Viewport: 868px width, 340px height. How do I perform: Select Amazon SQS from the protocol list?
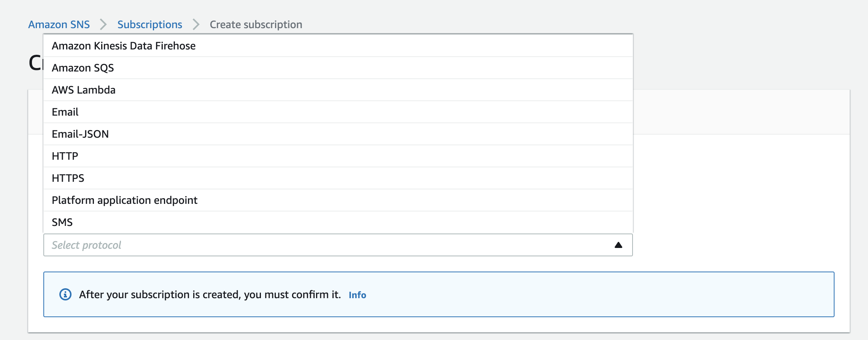(x=83, y=68)
